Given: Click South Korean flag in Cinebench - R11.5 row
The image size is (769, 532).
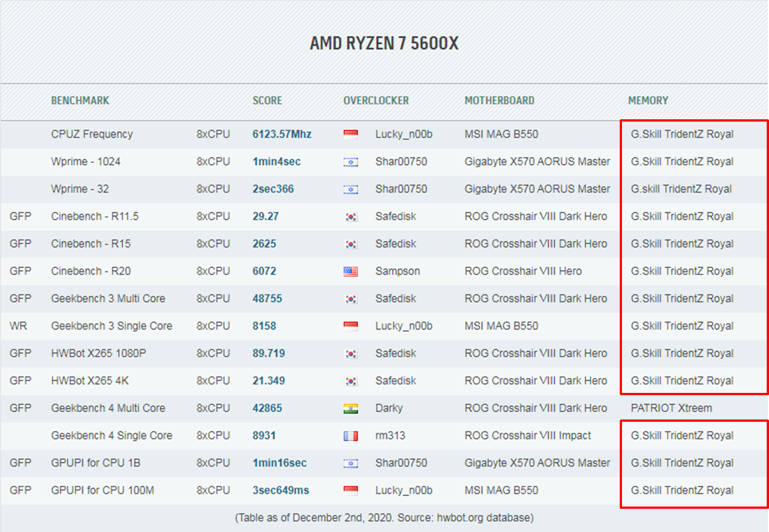Looking at the screenshot, I should (x=351, y=217).
